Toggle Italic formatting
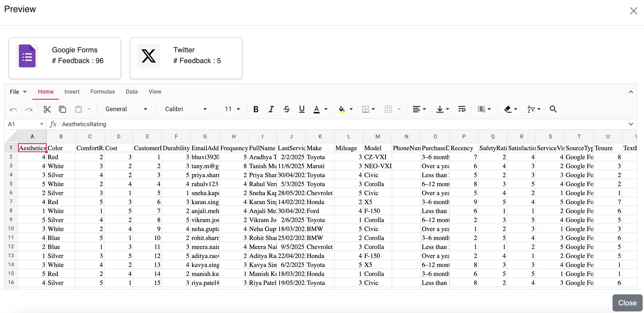The image size is (644, 313). pyautogui.click(x=271, y=109)
